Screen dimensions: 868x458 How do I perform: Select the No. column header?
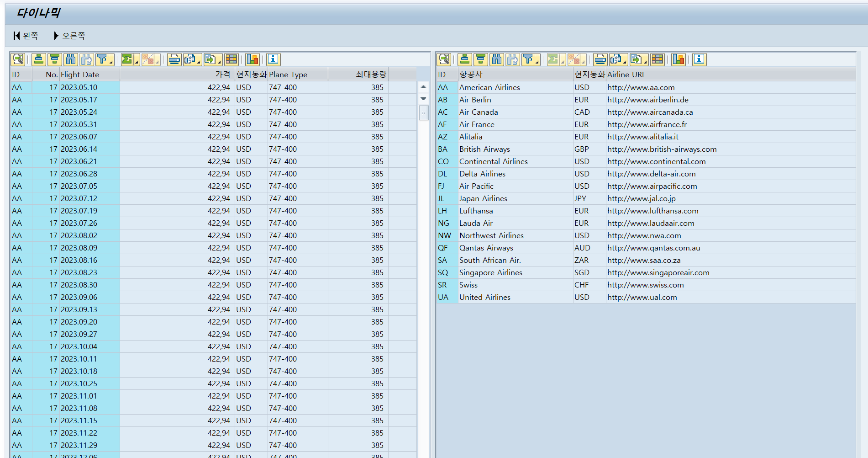(46, 75)
